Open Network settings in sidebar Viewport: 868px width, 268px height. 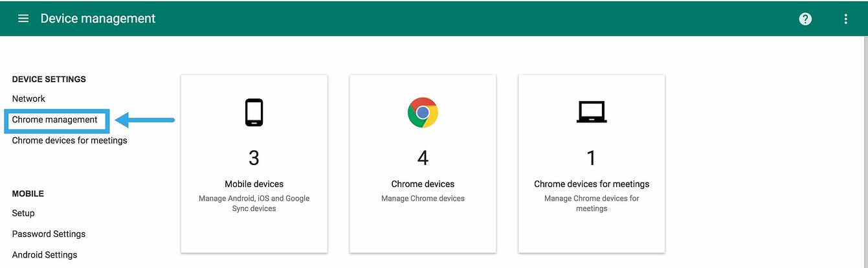(x=28, y=99)
